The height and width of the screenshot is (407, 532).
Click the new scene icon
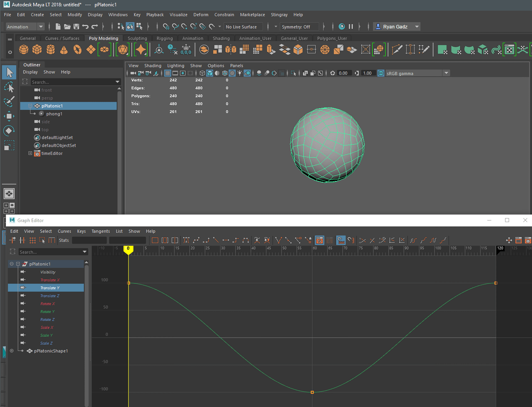click(58, 27)
